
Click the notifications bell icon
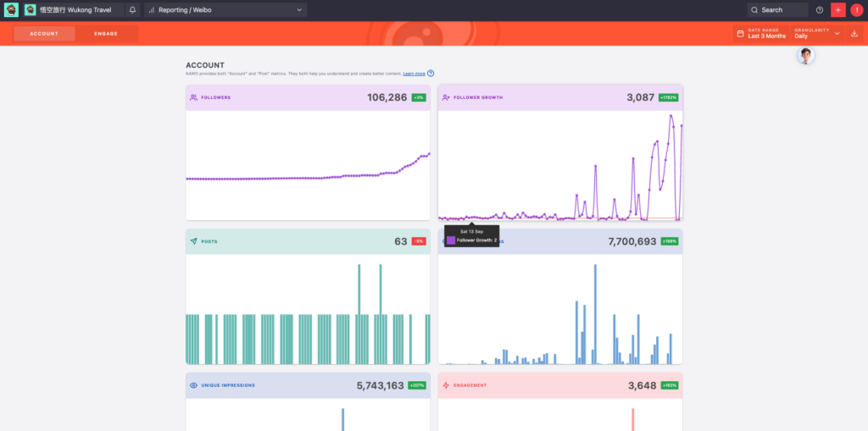pyautogui.click(x=132, y=10)
